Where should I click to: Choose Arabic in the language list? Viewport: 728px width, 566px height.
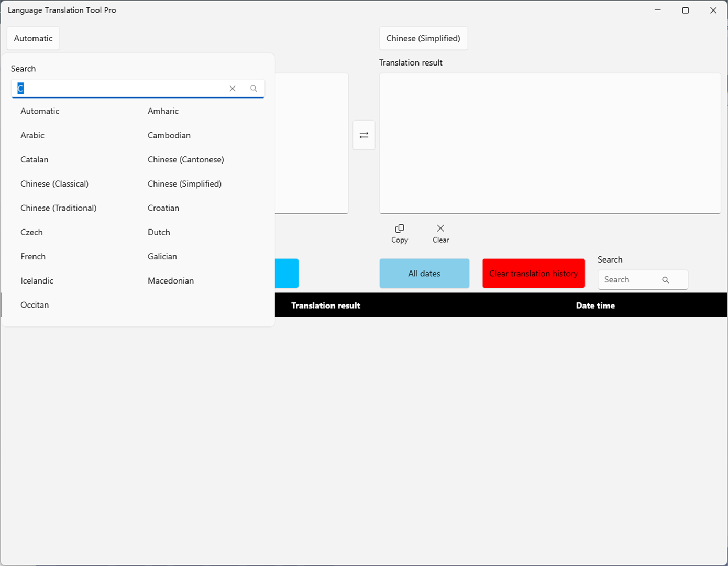click(x=32, y=135)
